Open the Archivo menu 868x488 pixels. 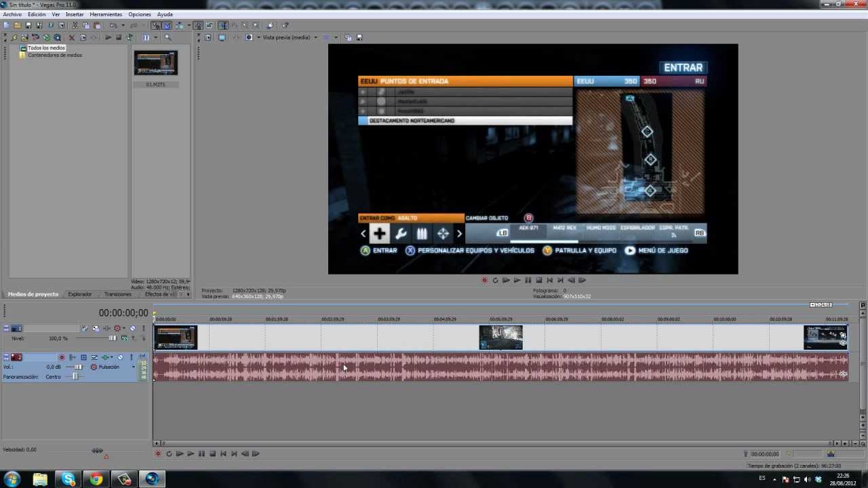pyautogui.click(x=12, y=14)
